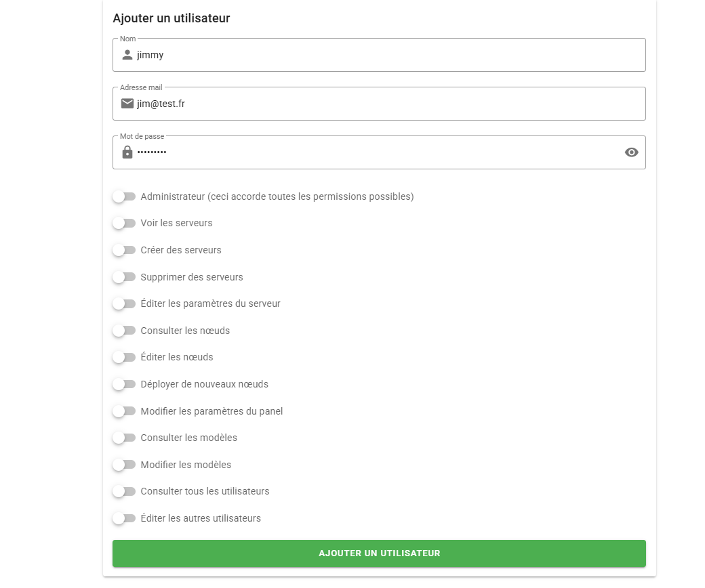Screen dimensions: 705x588
Task: Enable Modifier les paramètres du panel
Action: coord(124,411)
